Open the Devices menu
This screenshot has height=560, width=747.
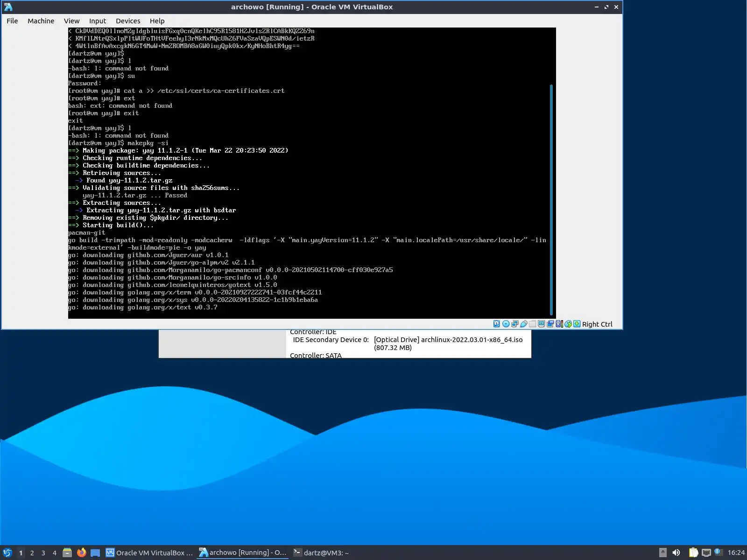(x=128, y=21)
